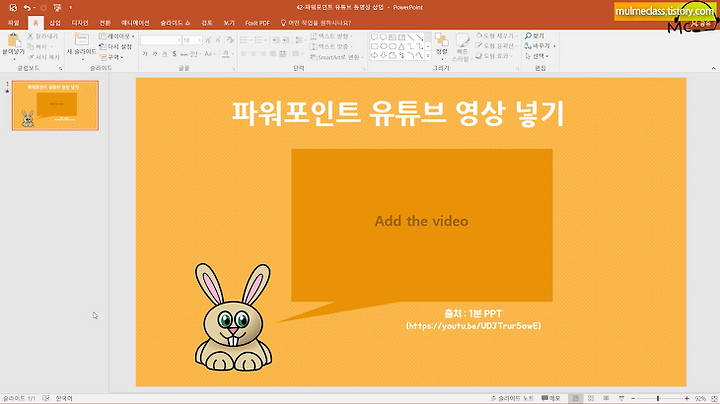Click the Undo arrow in the Quick Access Toolbar

pyautogui.click(x=27, y=8)
